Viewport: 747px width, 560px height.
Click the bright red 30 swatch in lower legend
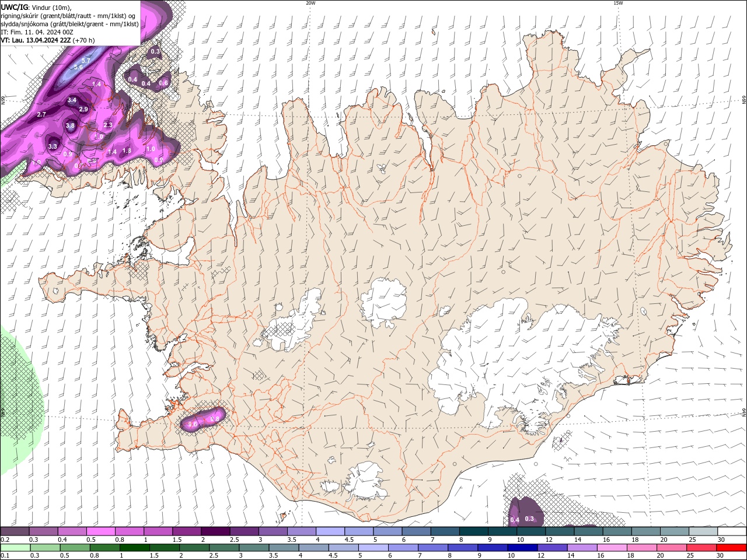tap(731, 548)
